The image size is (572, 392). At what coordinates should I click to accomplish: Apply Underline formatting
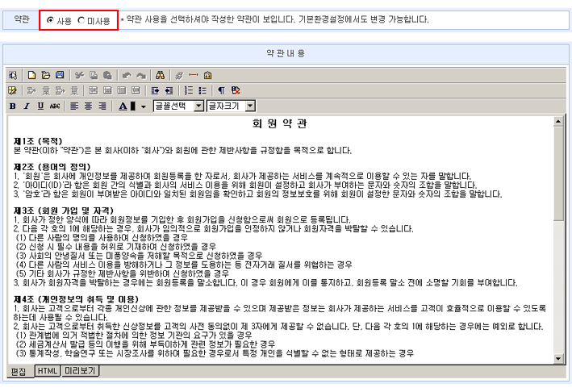pyautogui.click(x=40, y=106)
